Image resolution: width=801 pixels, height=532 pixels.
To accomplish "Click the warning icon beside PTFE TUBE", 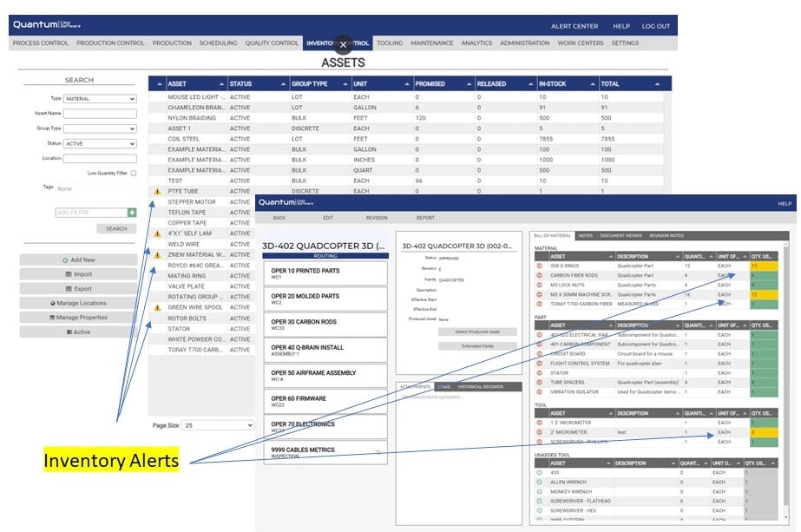I will [x=157, y=191].
